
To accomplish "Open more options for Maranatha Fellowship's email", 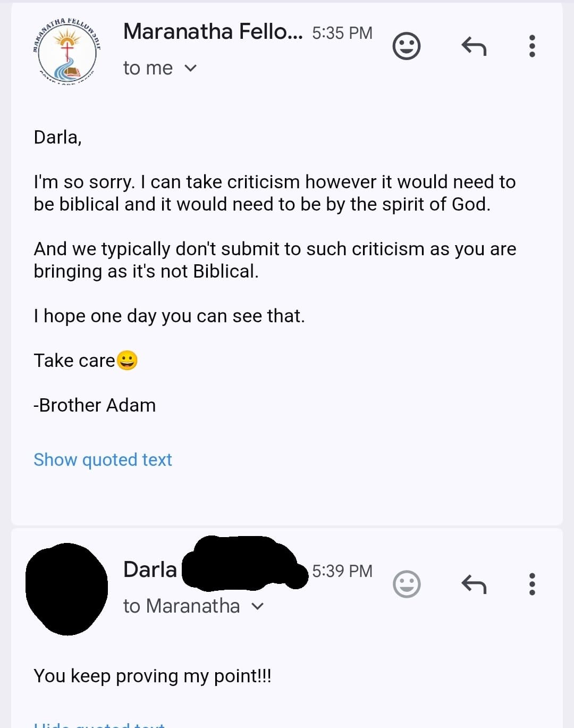I will 532,46.
